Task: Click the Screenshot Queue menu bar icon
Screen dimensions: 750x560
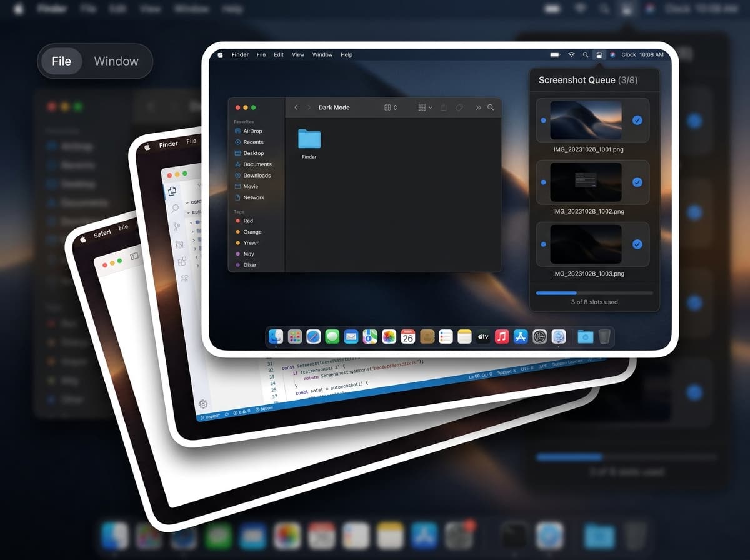Action: coord(599,55)
